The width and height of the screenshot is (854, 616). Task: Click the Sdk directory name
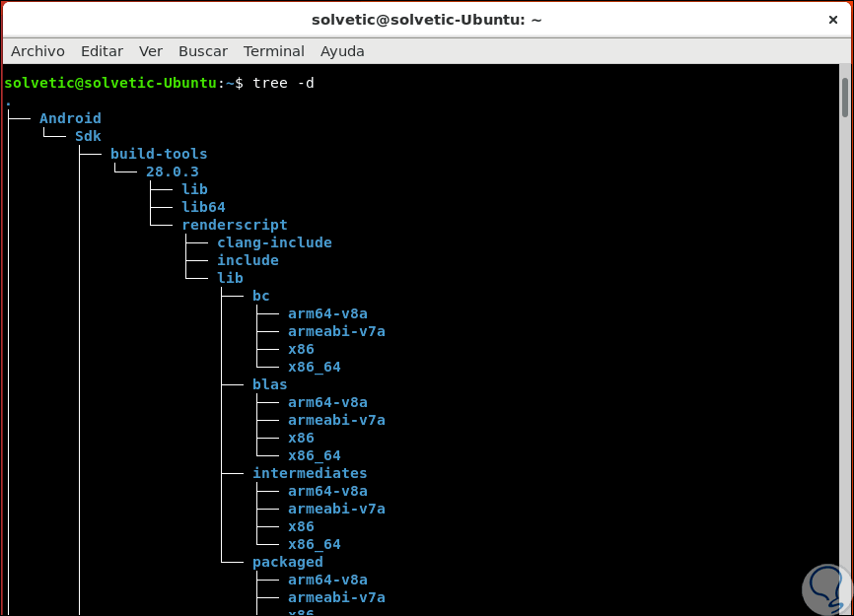coord(88,136)
